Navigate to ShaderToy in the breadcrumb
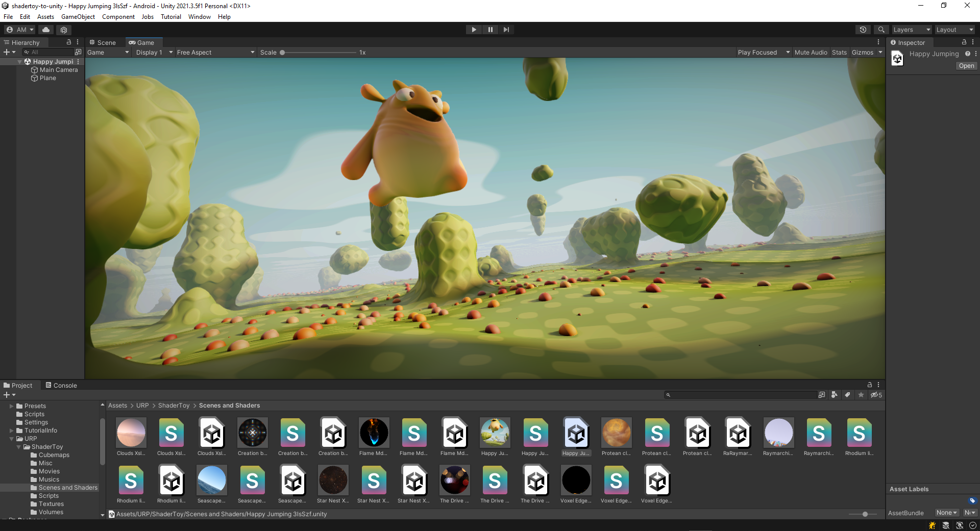 [x=174, y=406]
